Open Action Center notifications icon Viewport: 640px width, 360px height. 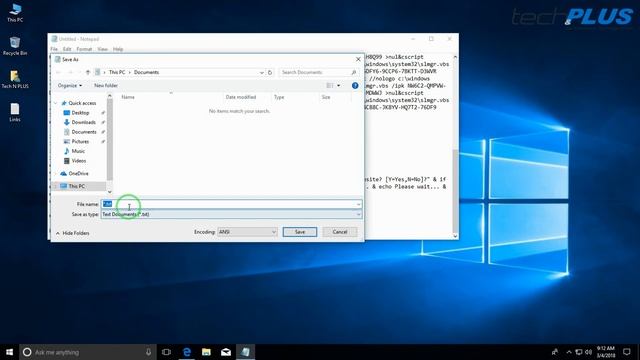tap(627, 352)
